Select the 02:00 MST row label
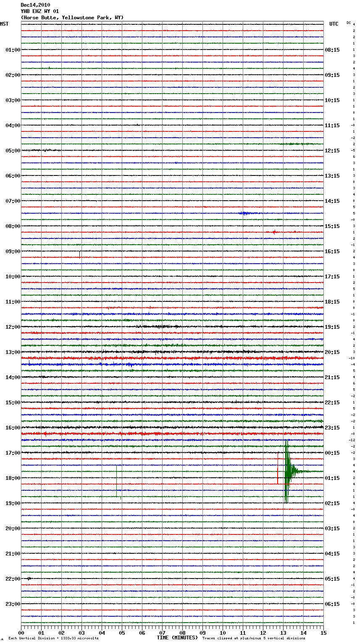 (x=13, y=75)
